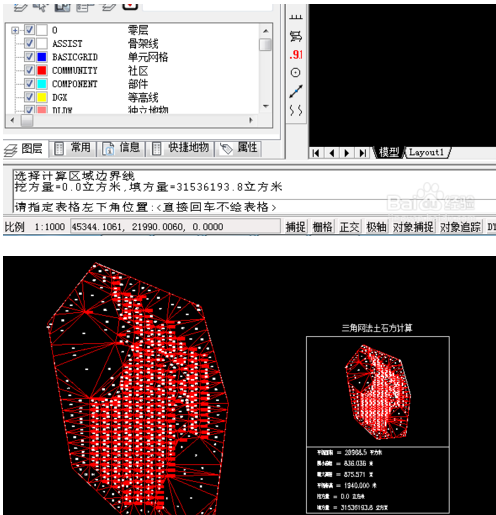Toggle 极轴 polar tracking in status bar
The width and height of the screenshot is (496, 515).
[x=376, y=227]
